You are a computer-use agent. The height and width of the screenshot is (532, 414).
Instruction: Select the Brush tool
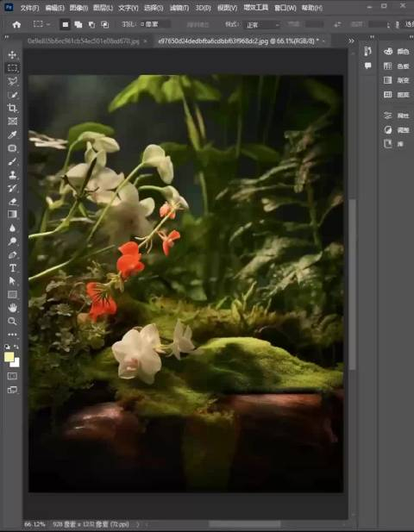click(x=12, y=161)
